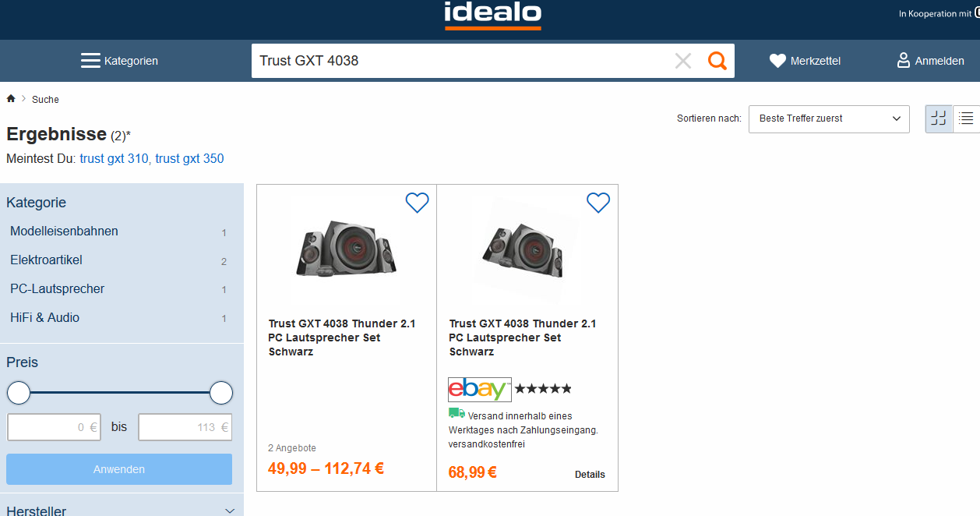Click the minimum price input field
The image size is (980, 516).
click(54, 427)
